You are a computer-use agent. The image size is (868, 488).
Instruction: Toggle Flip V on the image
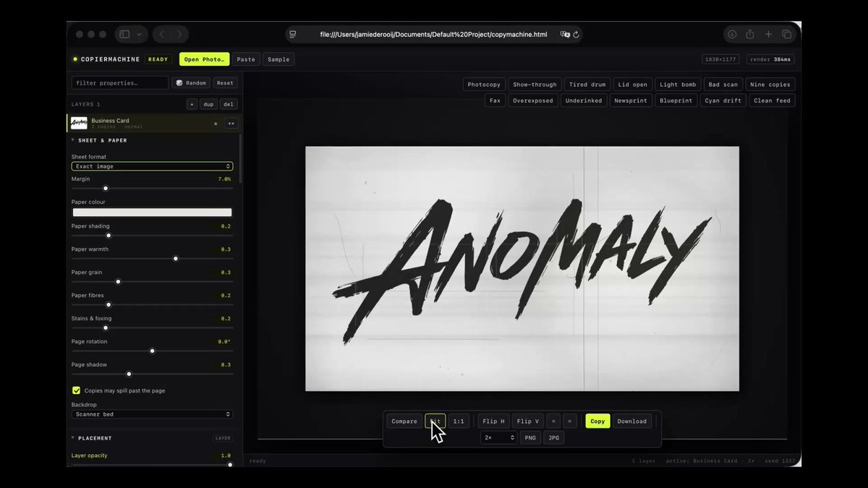pyautogui.click(x=528, y=421)
